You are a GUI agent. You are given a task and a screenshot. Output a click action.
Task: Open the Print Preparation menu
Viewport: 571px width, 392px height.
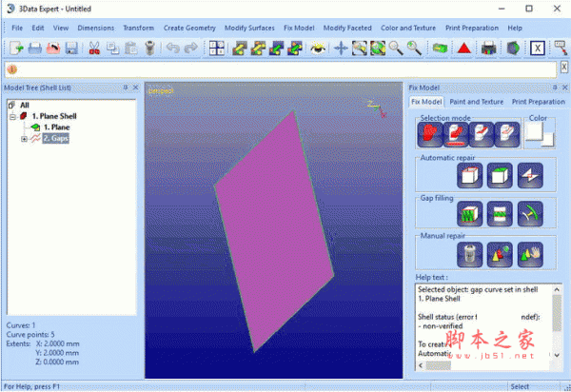point(472,28)
